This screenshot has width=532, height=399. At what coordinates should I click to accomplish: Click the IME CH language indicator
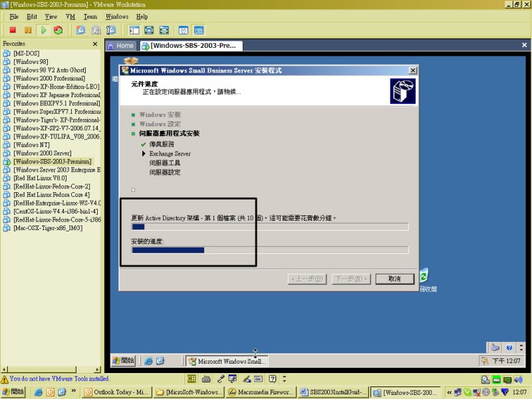(x=192, y=379)
